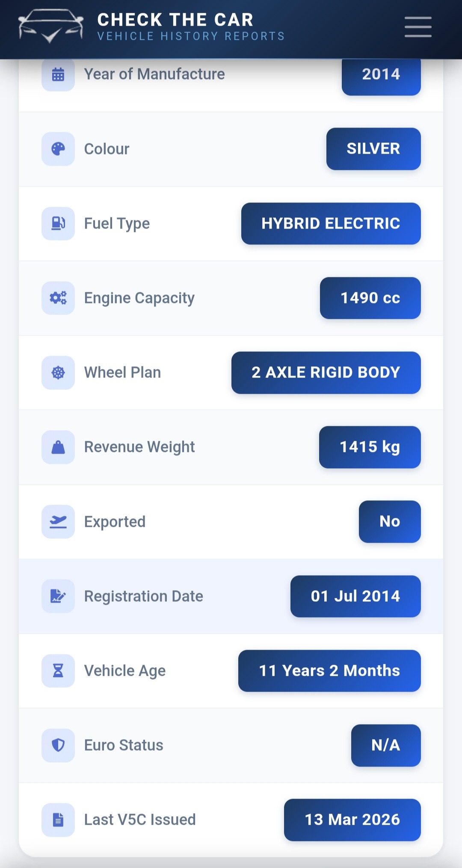Click the Fuel Type pump icon

pyautogui.click(x=58, y=223)
